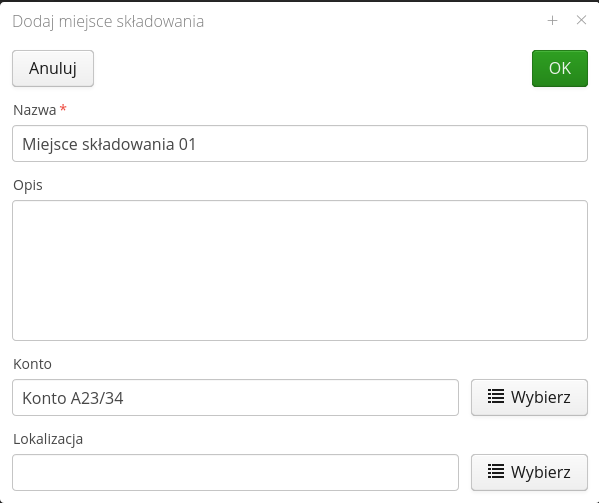The image size is (599, 503).
Task: Confirm with the green OK button
Action: coord(560,68)
